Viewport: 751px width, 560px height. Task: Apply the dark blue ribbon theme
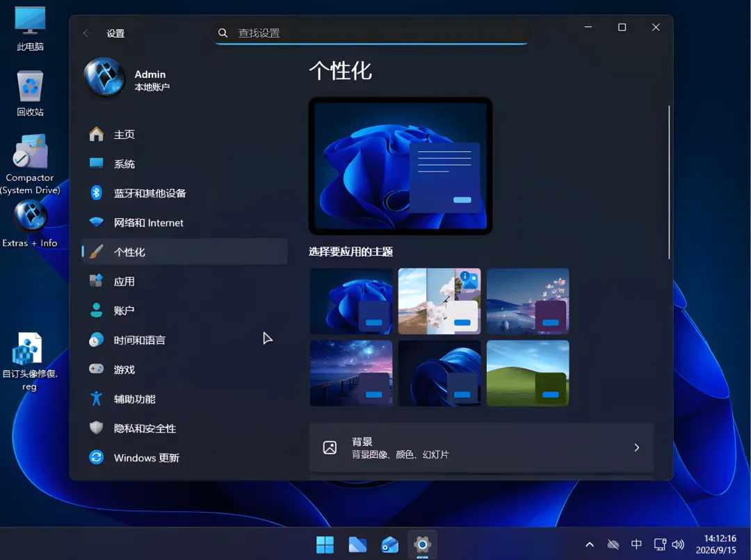439,373
